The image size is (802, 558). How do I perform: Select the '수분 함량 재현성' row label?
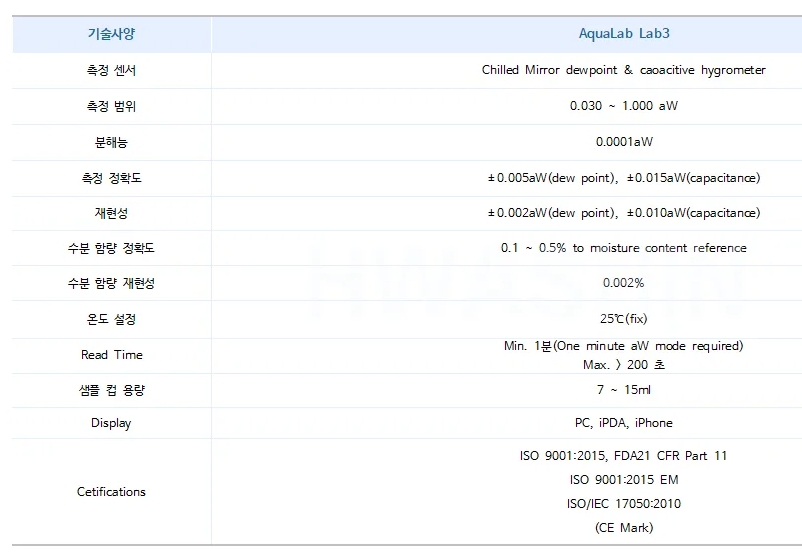[112, 283]
